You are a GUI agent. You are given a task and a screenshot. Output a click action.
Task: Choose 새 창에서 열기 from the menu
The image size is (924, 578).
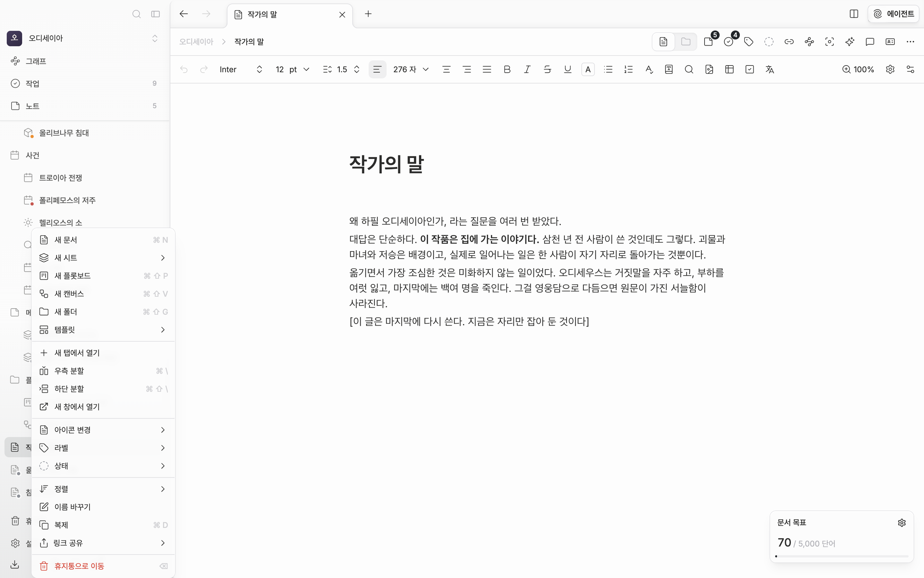104,407
